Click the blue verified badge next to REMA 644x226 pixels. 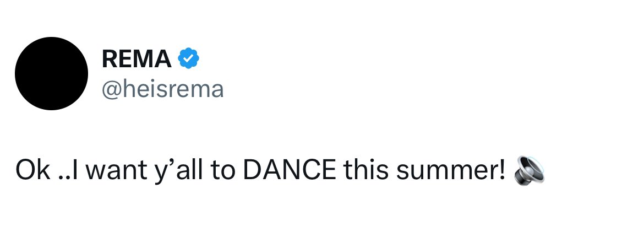pos(188,58)
